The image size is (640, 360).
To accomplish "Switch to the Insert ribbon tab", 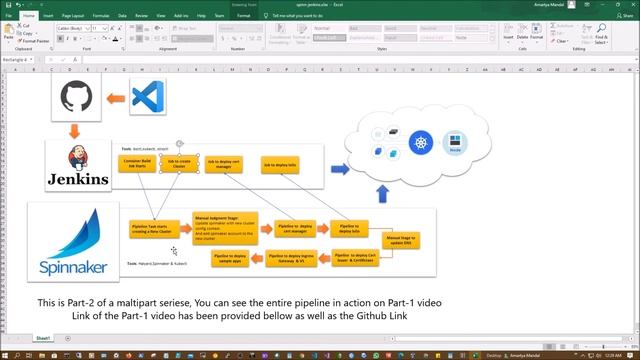I will coord(48,16).
